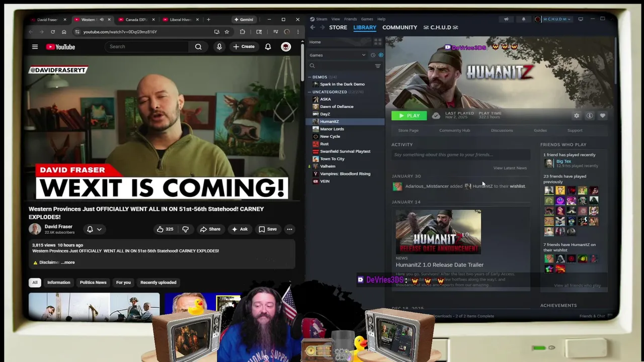Collapse the UNCATEGORIZED category in Steam

coord(309,92)
